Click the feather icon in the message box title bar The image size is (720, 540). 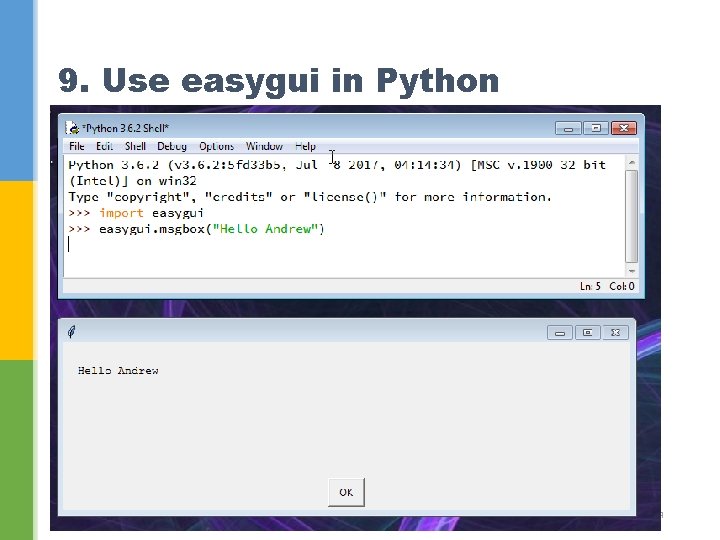(72, 332)
